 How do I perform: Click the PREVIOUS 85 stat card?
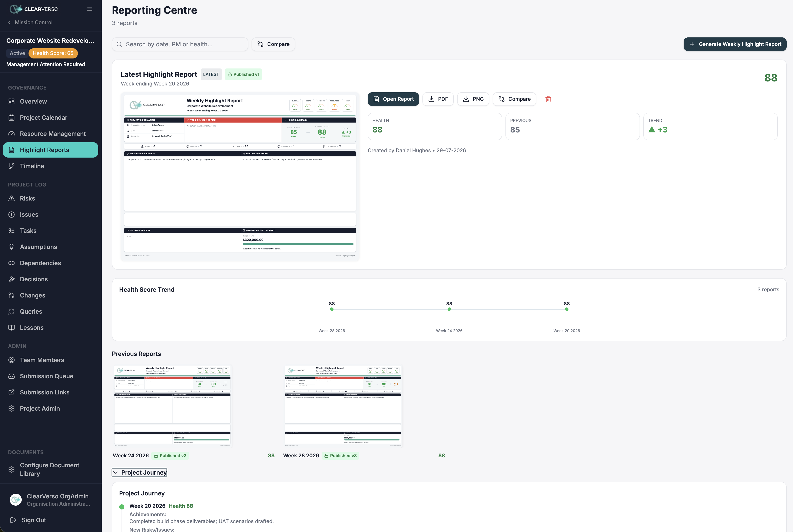click(573, 126)
